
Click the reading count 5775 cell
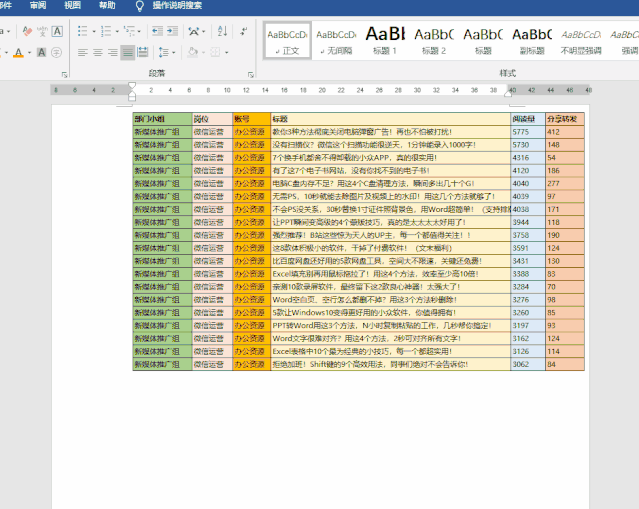[528, 132]
